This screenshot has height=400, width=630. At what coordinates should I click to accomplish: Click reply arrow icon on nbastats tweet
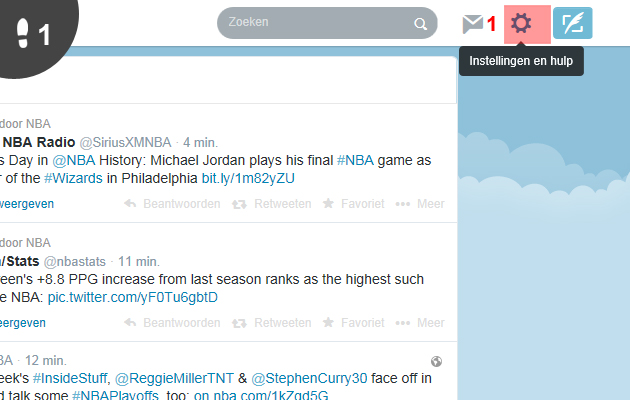tap(130, 322)
